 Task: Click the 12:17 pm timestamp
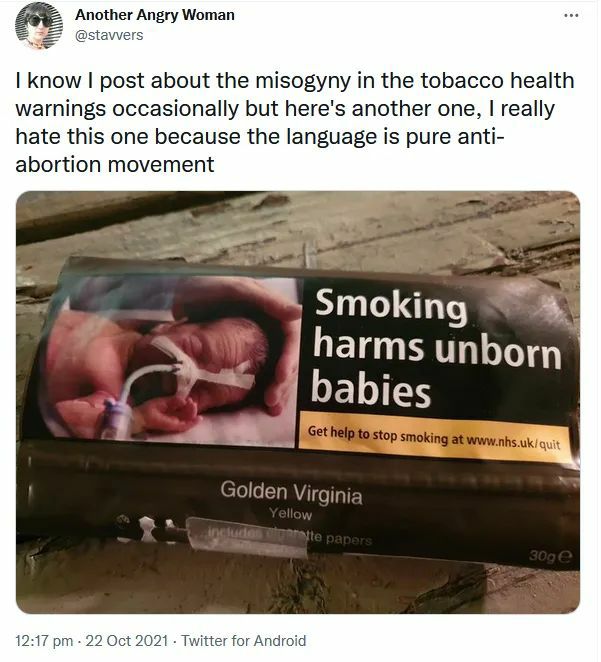[44, 640]
